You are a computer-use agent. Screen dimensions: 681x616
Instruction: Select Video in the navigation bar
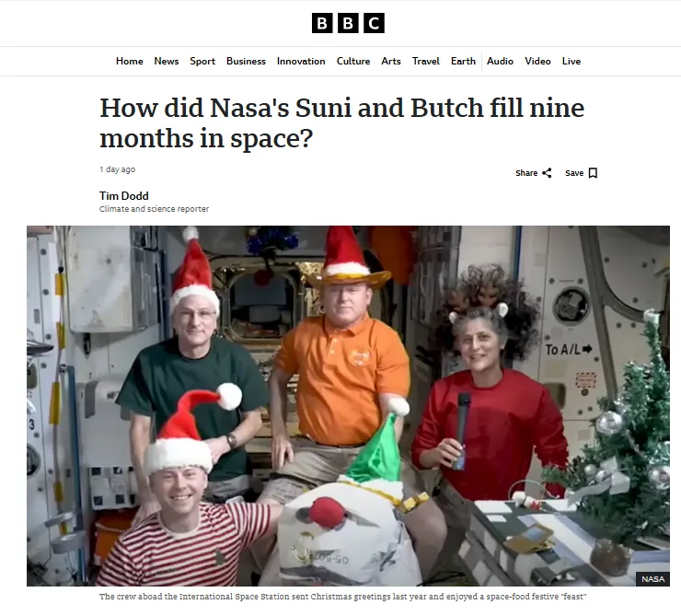coord(537,62)
